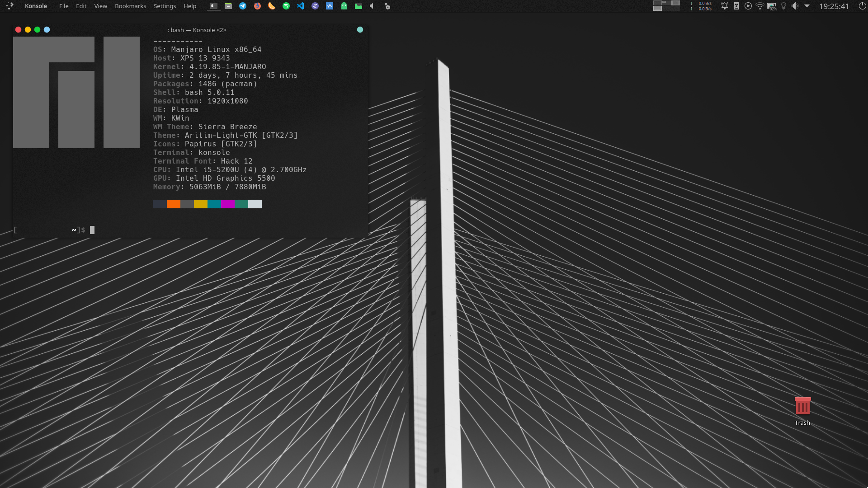868x488 pixels.
Task: Click the 'CPU: Intel i5-5200U' line
Action: [230, 169]
